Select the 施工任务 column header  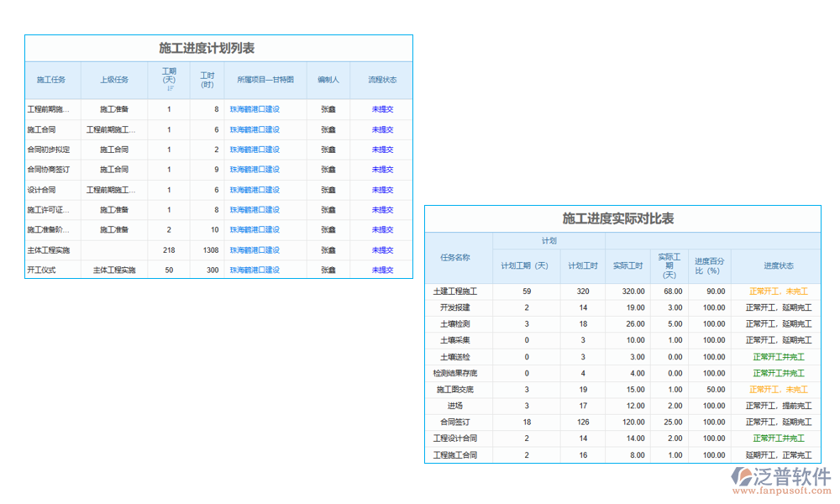51,80
